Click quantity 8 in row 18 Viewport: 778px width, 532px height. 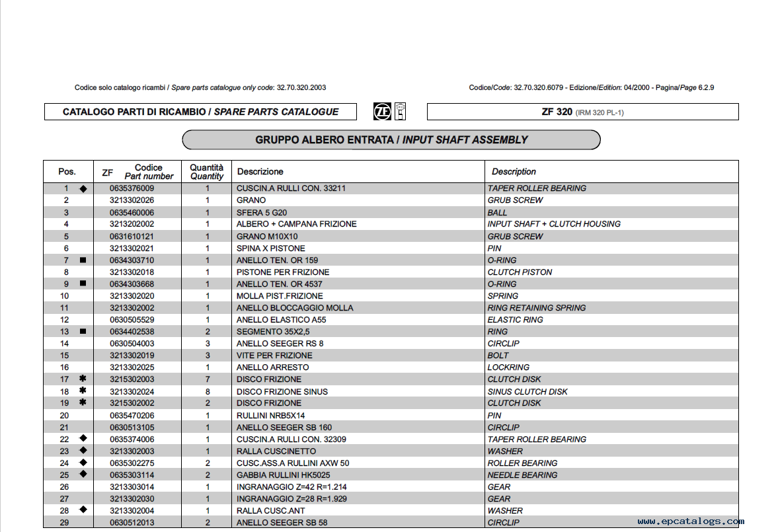click(208, 392)
